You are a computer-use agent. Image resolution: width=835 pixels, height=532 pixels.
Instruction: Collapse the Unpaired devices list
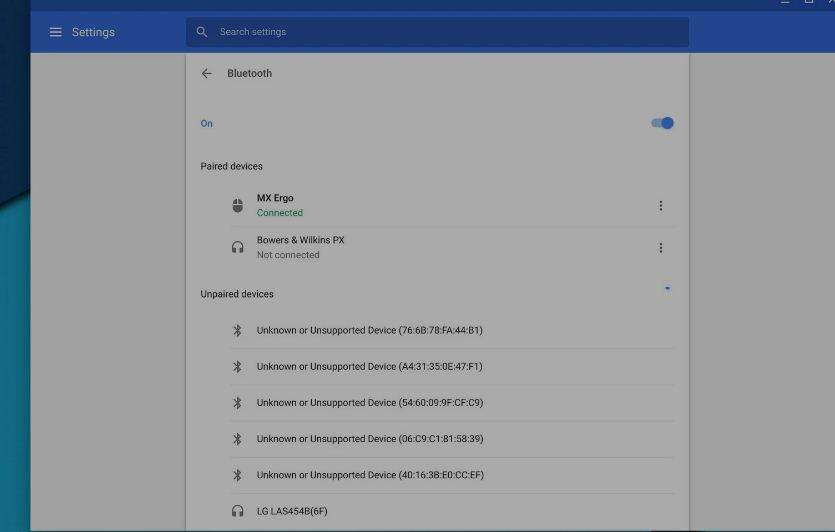point(667,289)
